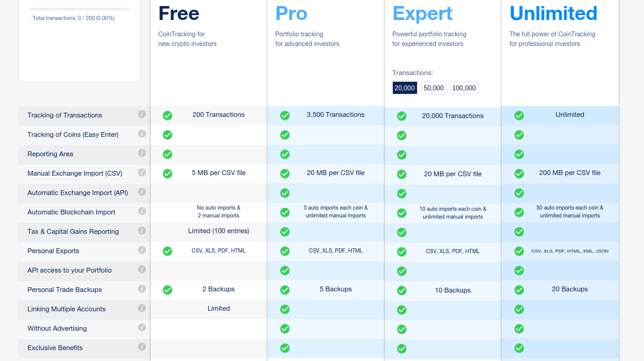Click info icon for API access to your Portfolio

[142, 270]
